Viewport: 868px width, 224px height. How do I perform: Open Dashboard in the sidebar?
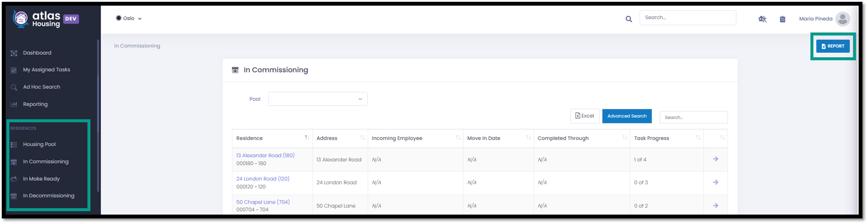37,53
